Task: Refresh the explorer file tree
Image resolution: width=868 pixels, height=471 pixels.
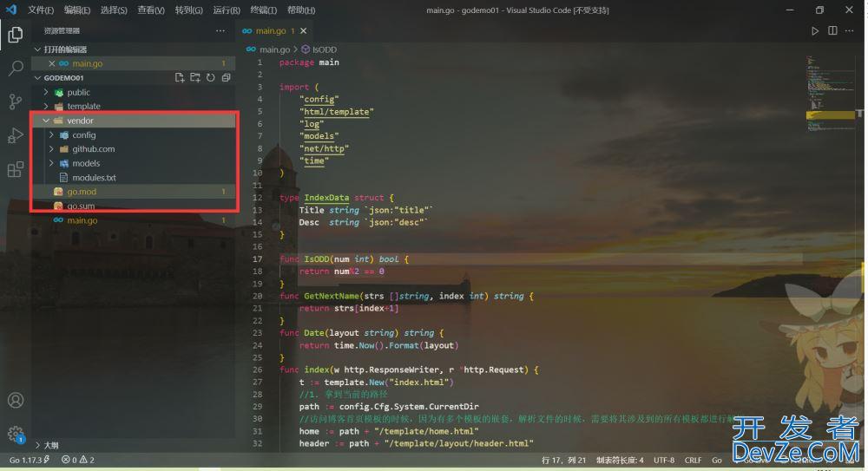Action: pyautogui.click(x=210, y=77)
